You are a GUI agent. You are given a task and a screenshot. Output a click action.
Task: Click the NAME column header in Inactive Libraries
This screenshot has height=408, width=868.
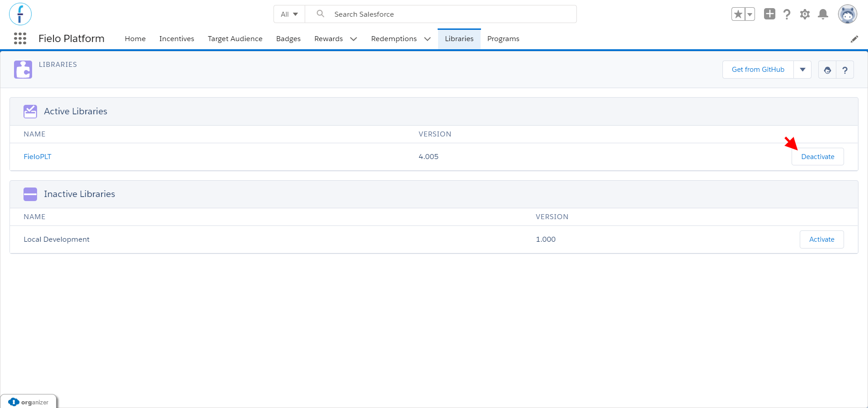point(34,217)
